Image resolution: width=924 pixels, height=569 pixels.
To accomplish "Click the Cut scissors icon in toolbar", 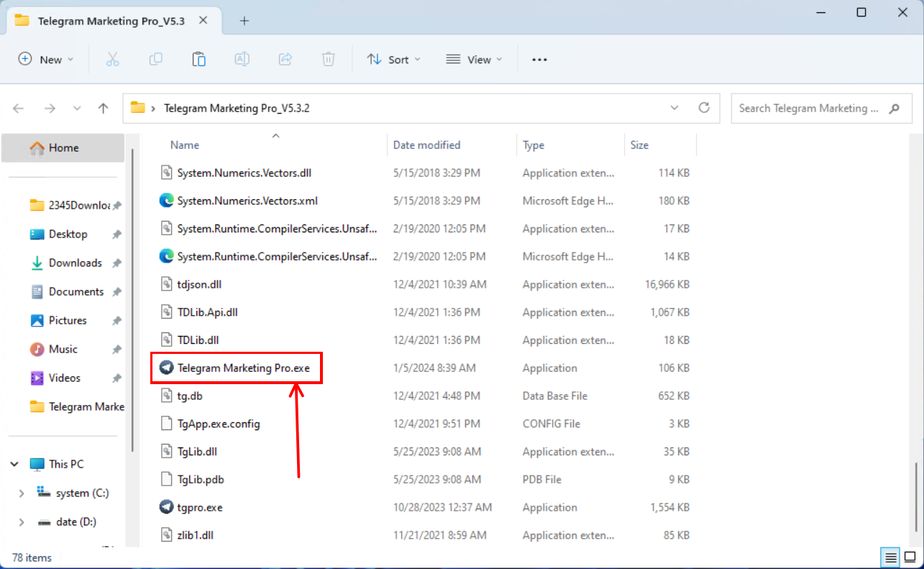I will coord(112,60).
